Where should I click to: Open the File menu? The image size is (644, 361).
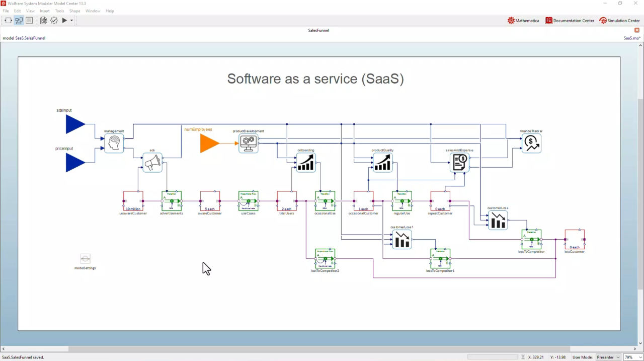point(6,11)
